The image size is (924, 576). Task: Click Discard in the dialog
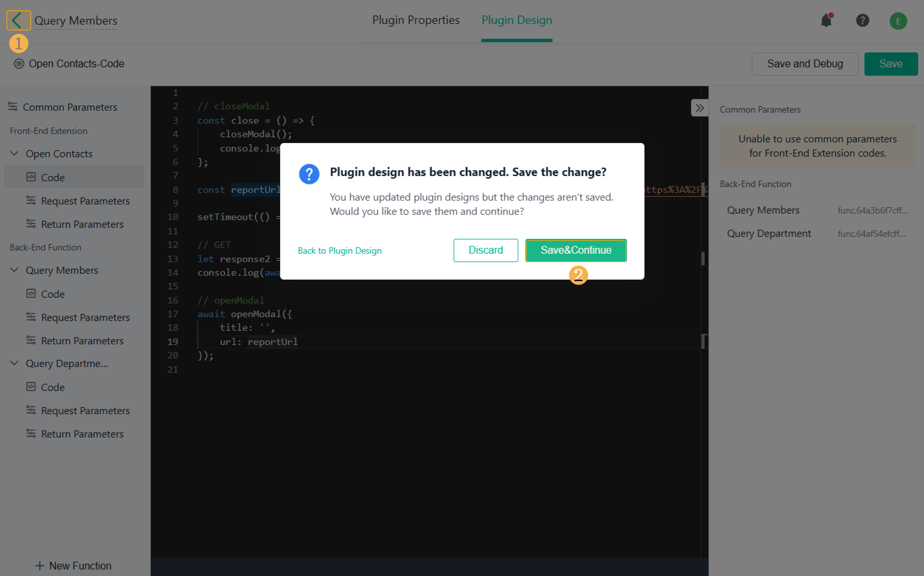485,250
